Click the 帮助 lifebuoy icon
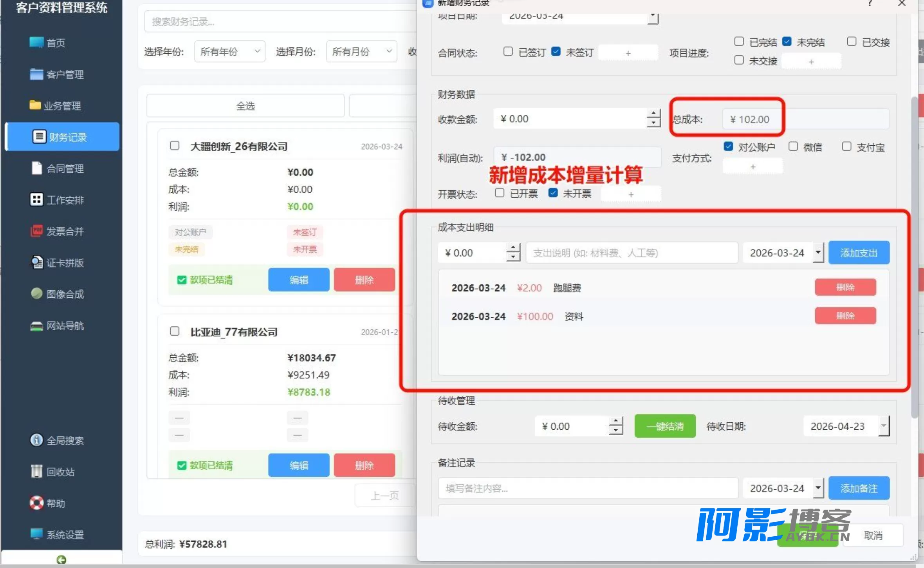 click(x=36, y=503)
